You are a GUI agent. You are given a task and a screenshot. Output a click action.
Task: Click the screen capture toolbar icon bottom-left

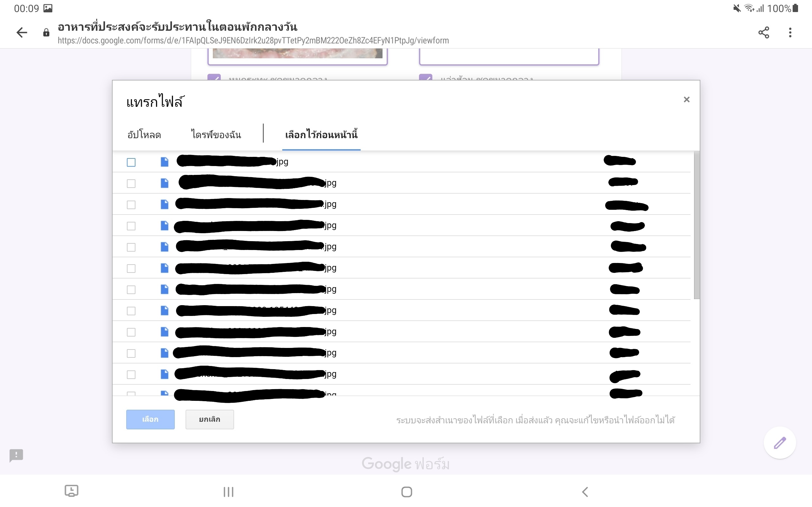pos(71,491)
